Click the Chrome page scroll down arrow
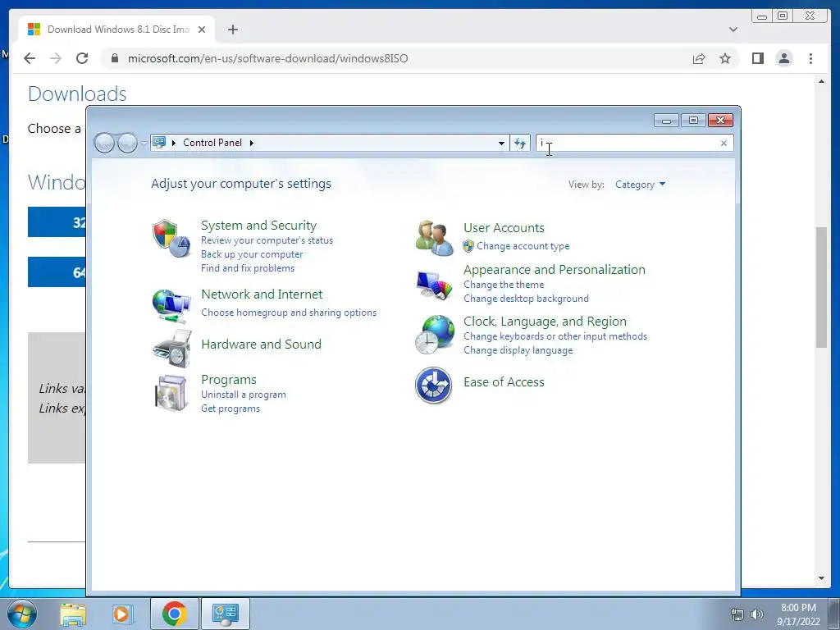 click(821, 578)
